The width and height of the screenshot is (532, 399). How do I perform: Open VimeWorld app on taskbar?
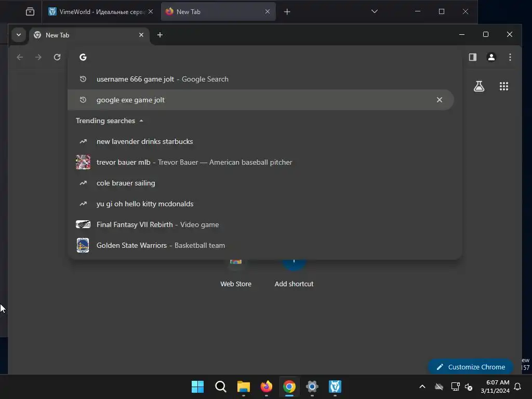(335, 387)
